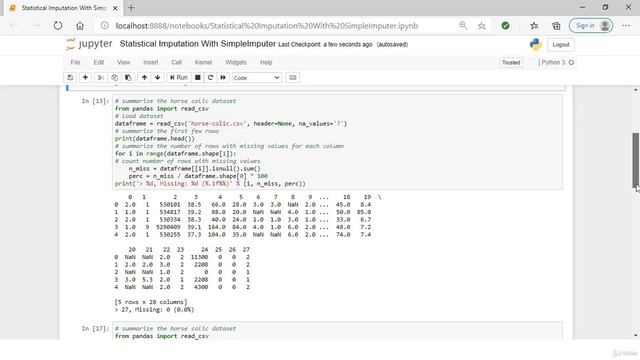The height and width of the screenshot is (360, 640).
Task: Open the Edit menu
Action: (99, 62)
